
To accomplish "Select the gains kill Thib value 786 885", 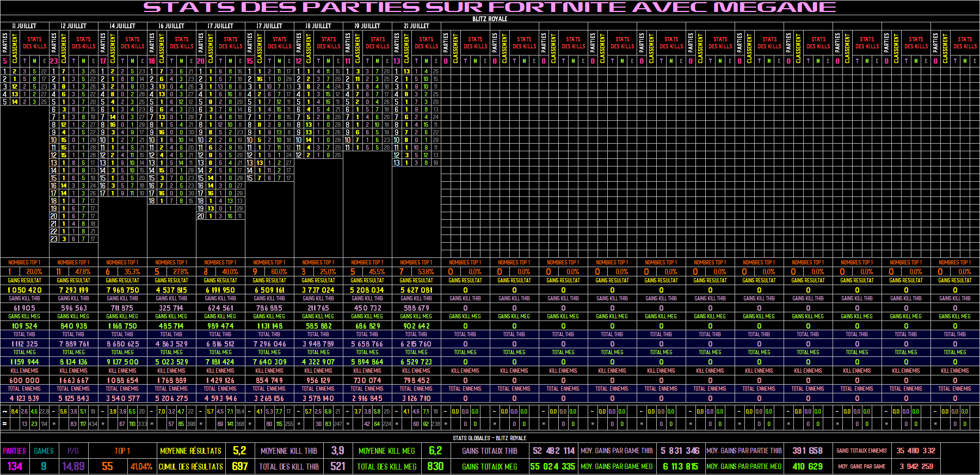I will coord(269,308).
